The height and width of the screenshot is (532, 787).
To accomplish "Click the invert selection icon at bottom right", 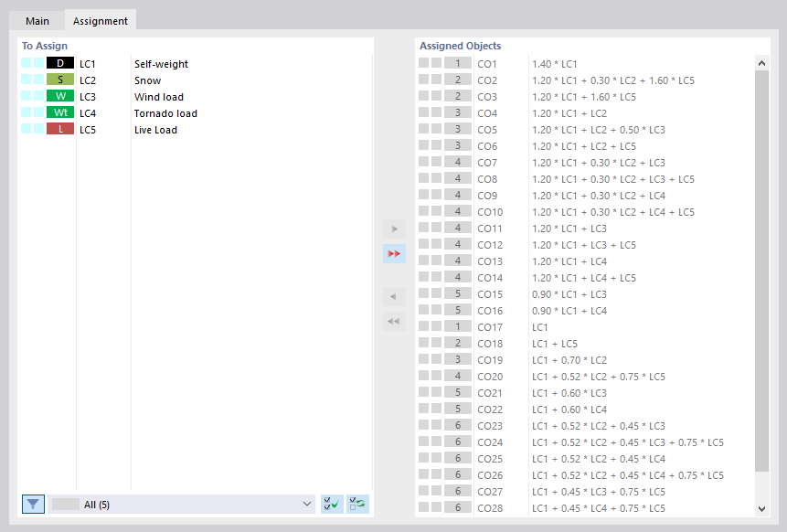I will (x=356, y=504).
